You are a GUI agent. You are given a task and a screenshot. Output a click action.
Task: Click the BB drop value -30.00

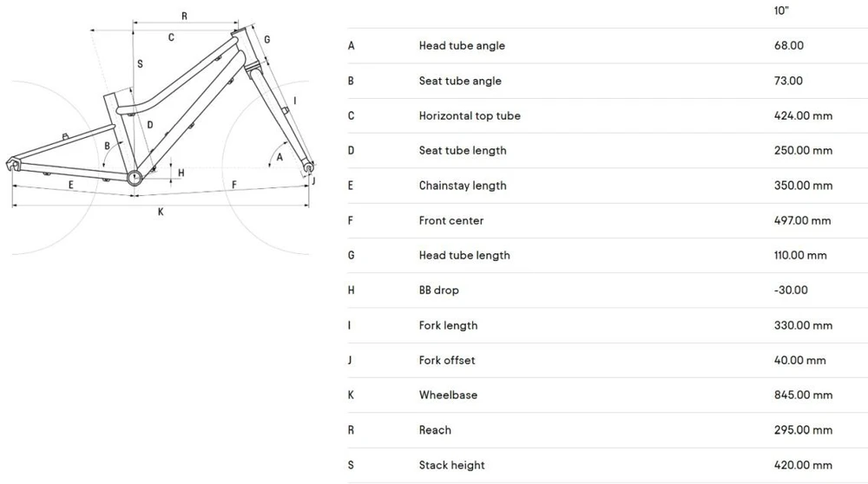(x=791, y=291)
